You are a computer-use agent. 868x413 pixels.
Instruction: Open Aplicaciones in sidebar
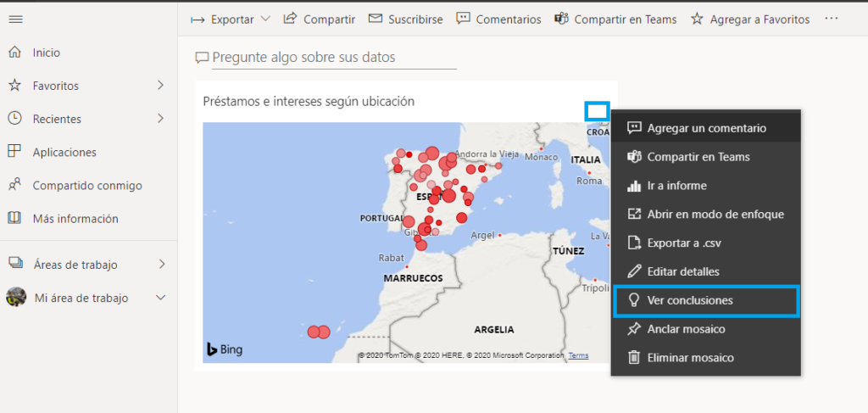64,153
